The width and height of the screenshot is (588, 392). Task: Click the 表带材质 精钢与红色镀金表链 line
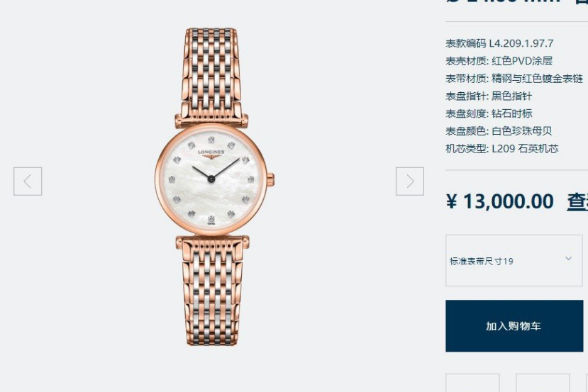(514, 78)
